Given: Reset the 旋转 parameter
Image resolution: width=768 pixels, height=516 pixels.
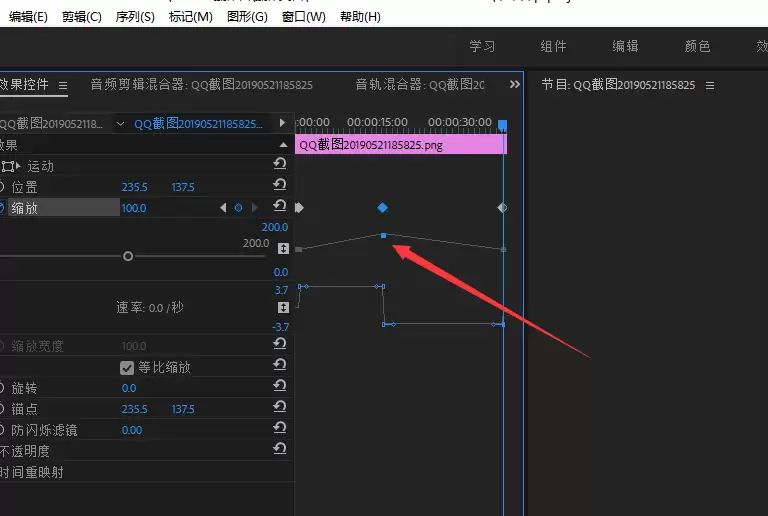Looking at the screenshot, I should click(280, 386).
